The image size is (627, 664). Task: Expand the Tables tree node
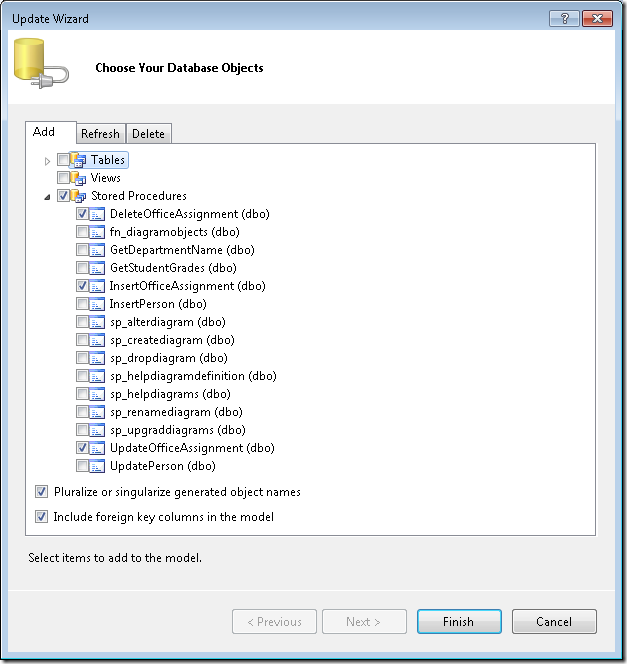[x=47, y=161]
